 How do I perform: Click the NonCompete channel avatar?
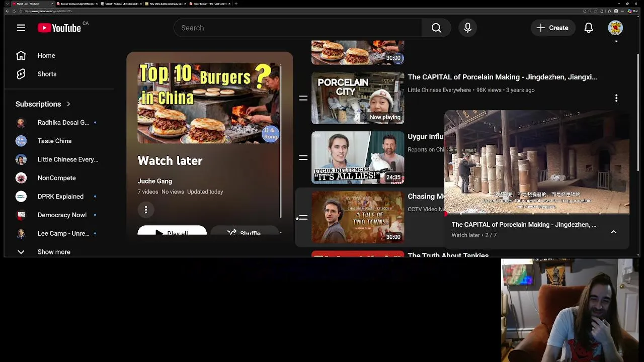point(21,178)
